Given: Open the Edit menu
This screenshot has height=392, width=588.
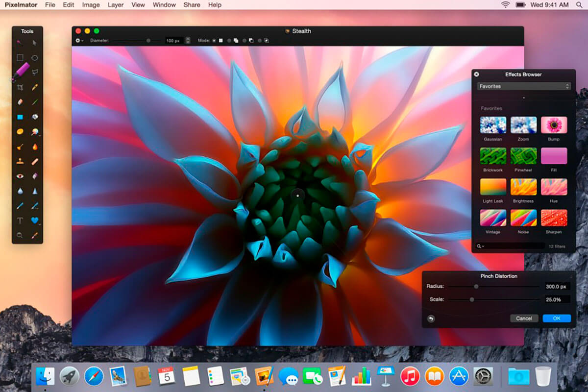Looking at the screenshot, I should tap(69, 5).
